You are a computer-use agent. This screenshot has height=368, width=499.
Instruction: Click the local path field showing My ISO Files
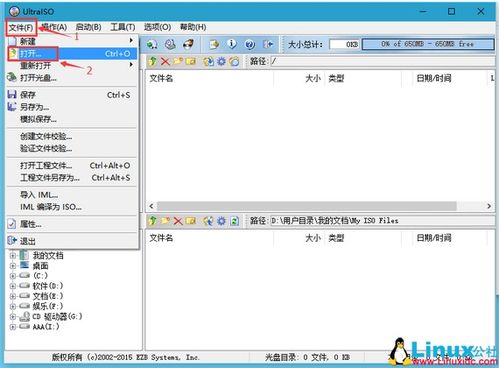382,221
